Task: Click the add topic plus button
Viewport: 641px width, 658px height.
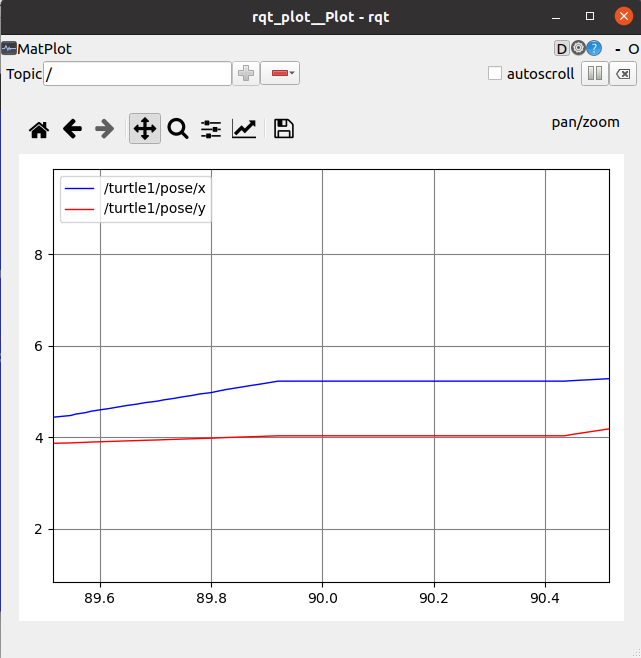Action: [x=246, y=73]
